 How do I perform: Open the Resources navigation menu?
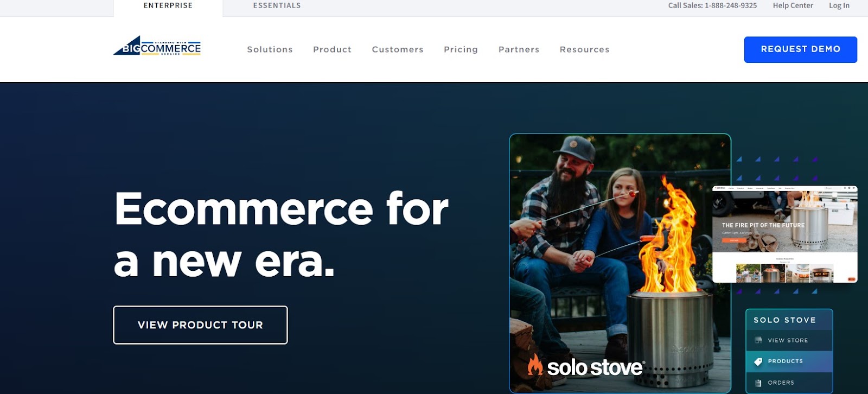584,49
